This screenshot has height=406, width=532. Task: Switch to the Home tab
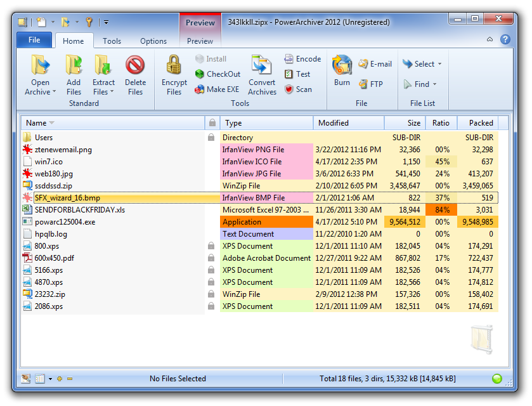click(x=74, y=41)
